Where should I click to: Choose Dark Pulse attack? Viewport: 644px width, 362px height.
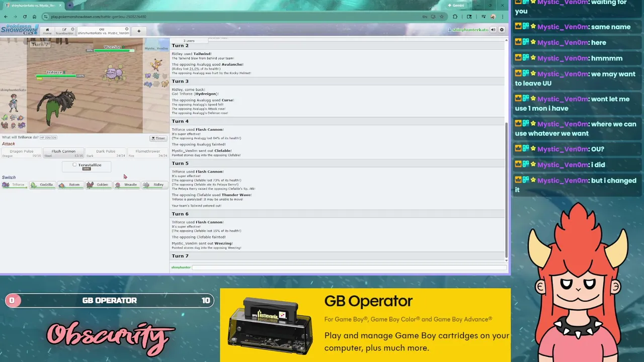tap(106, 153)
